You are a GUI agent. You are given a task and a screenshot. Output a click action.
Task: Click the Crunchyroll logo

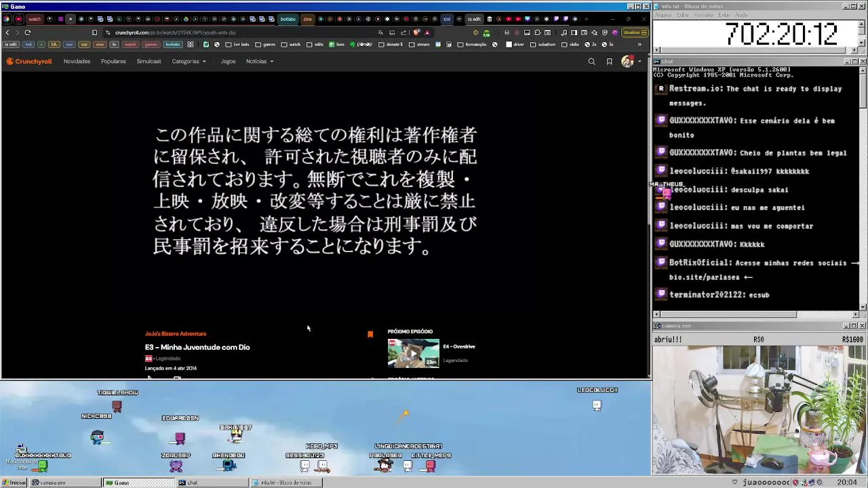pos(29,61)
